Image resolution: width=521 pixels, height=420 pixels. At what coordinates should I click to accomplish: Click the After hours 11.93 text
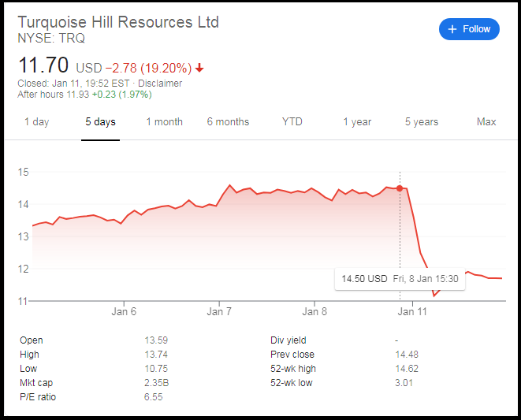pos(54,95)
